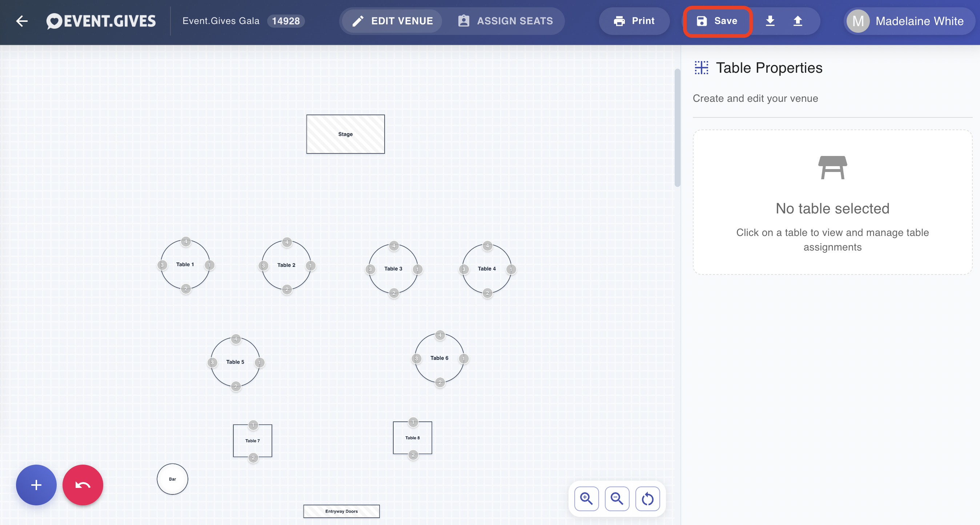Image resolution: width=980 pixels, height=525 pixels.
Task: Switch to Assign Seats tab
Action: (505, 21)
